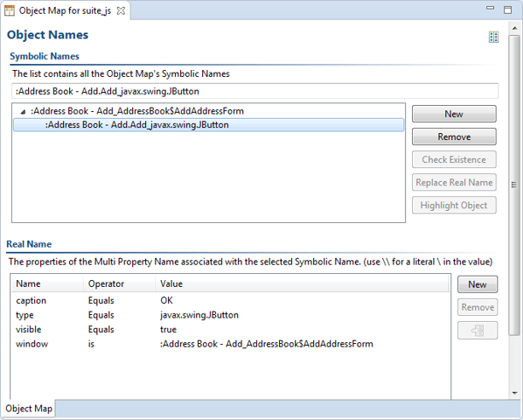Click the Replace Real Name button
This screenshot has width=523, height=420.
(454, 183)
